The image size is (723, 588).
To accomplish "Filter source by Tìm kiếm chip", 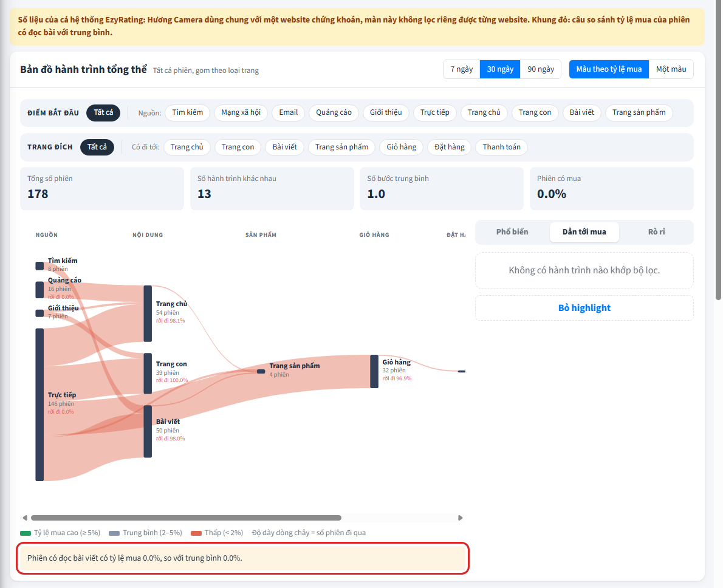I will tap(188, 112).
